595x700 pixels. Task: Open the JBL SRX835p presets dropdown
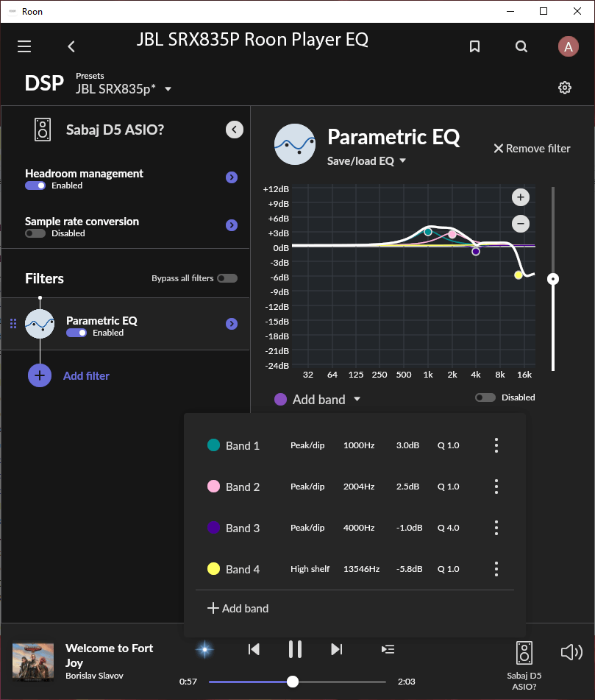[x=124, y=89]
